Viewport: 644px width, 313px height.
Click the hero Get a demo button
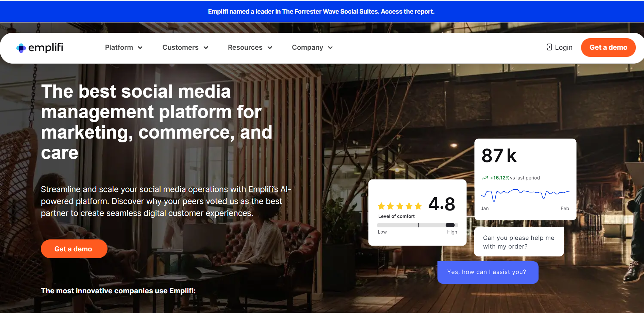[74, 249]
